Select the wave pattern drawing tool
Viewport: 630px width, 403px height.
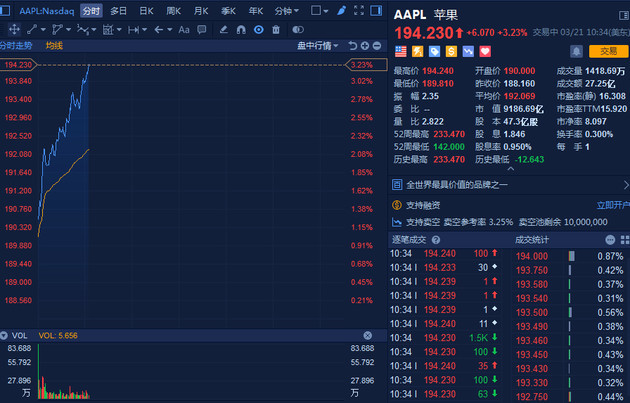click(x=83, y=29)
